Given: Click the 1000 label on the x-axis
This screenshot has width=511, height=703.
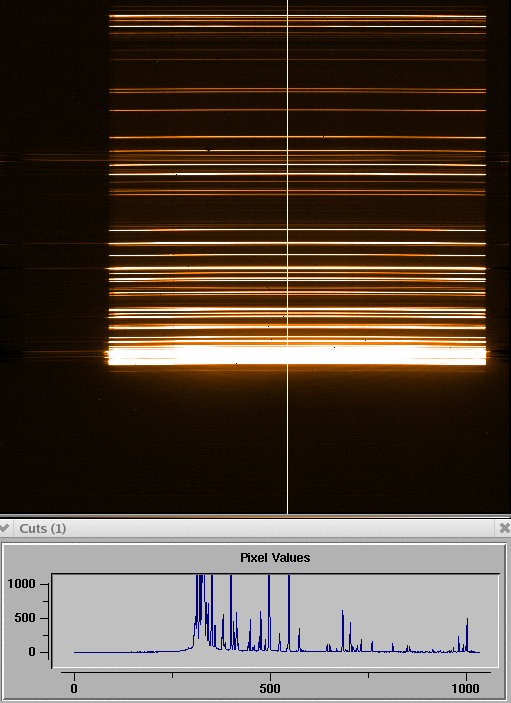Looking at the screenshot, I should point(466,689).
